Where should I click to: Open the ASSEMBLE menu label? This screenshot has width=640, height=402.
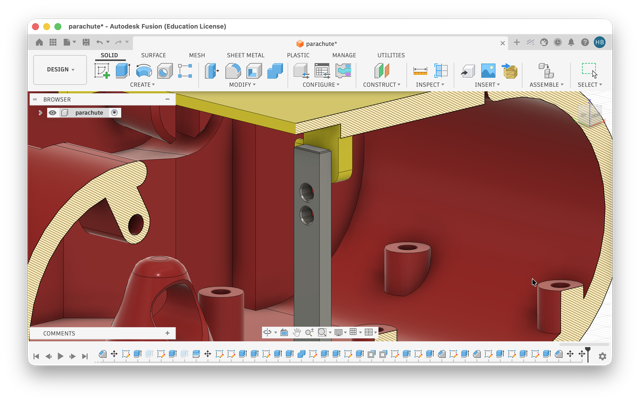(x=546, y=84)
